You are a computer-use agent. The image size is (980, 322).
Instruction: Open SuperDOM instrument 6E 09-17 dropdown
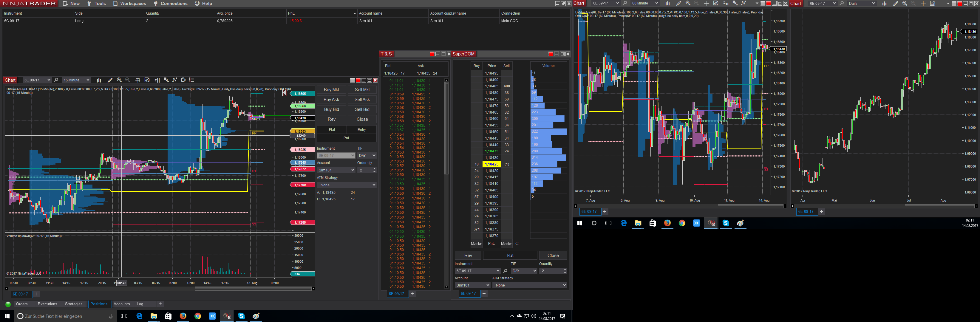coord(477,271)
